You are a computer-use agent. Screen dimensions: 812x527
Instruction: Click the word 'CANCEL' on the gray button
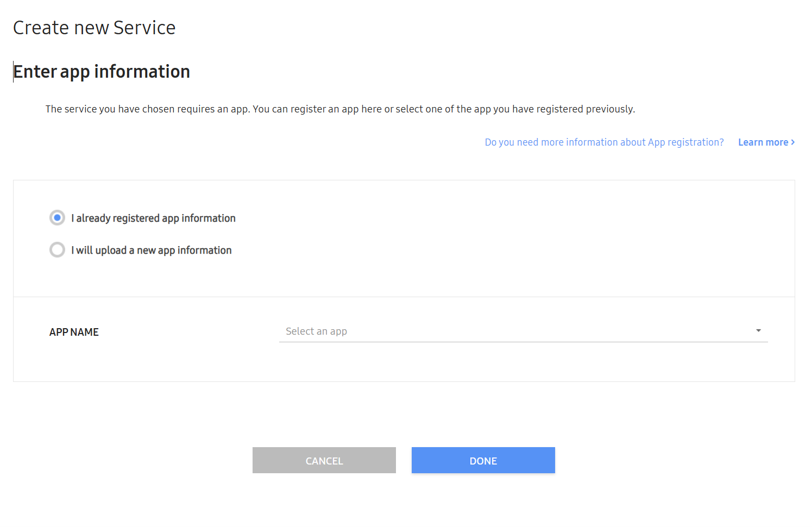pos(324,461)
